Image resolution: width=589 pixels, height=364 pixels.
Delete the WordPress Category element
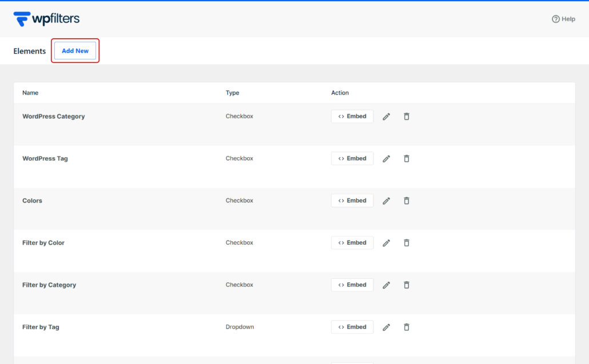pyautogui.click(x=407, y=117)
